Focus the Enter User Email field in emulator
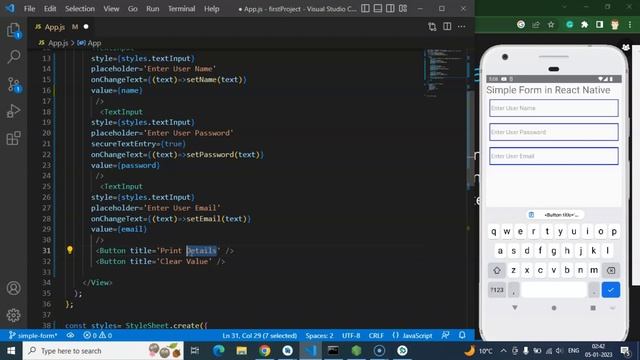The image size is (640, 360). coord(553,156)
